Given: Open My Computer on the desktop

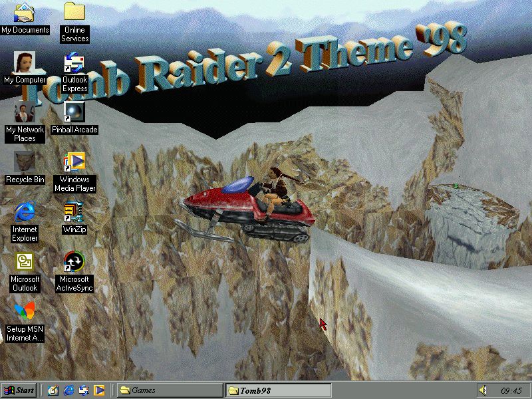Looking at the screenshot, I should (x=25, y=64).
